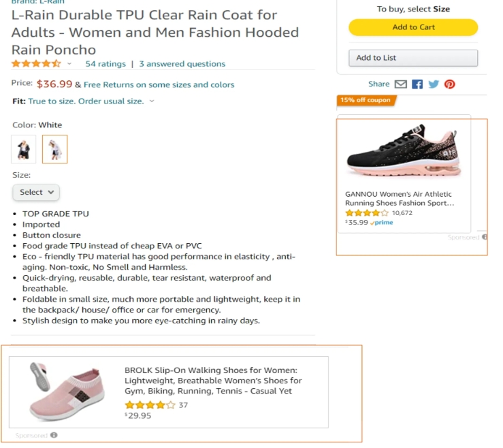Select the white color swatch
This screenshot has width=503, height=448.
point(54,149)
